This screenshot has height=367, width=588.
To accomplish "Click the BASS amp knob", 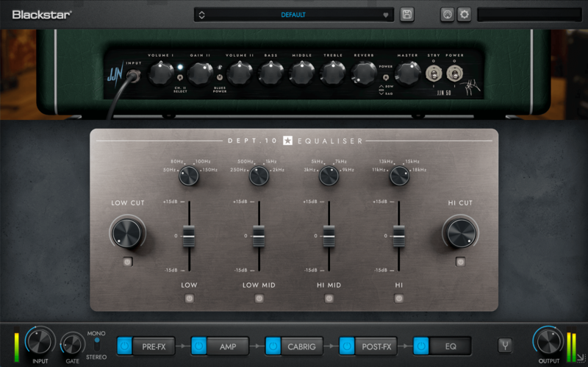I will pyautogui.click(x=270, y=73).
